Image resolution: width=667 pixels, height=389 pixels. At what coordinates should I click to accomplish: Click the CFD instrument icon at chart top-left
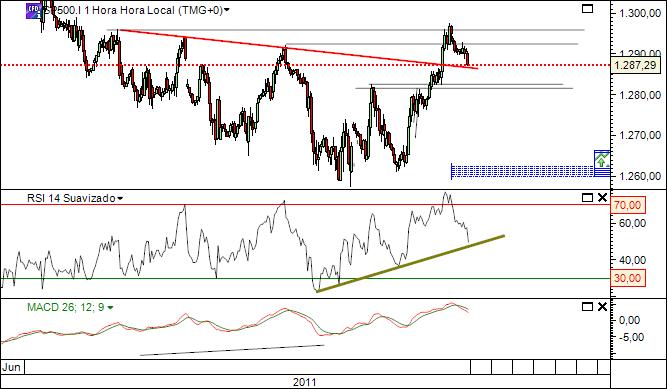(x=34, y=11)
